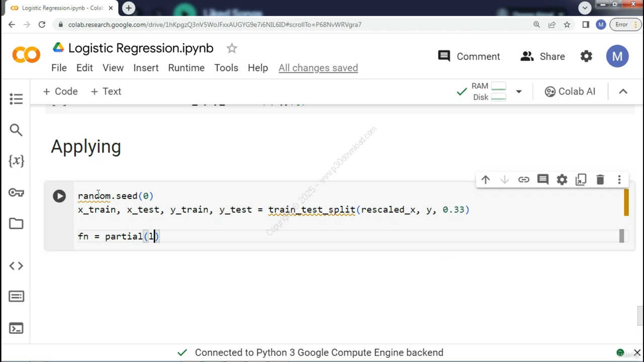Add a new Text cell
644x362 pixels.
(x=106, y=92)
